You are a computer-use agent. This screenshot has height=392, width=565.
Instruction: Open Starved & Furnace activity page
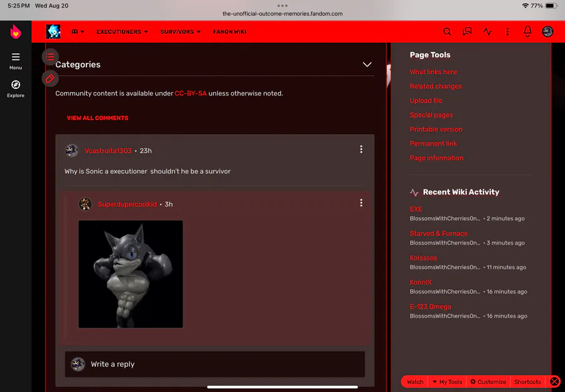point(439,233)
